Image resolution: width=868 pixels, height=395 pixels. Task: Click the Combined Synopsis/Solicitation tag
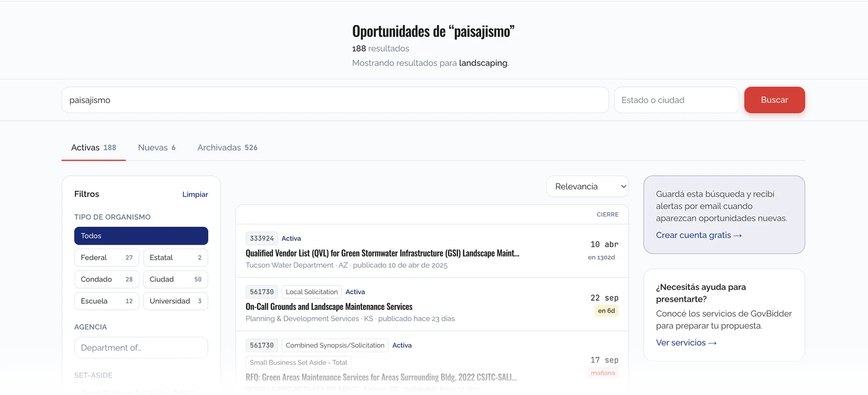pyautogui.click(x=335, y=345)
